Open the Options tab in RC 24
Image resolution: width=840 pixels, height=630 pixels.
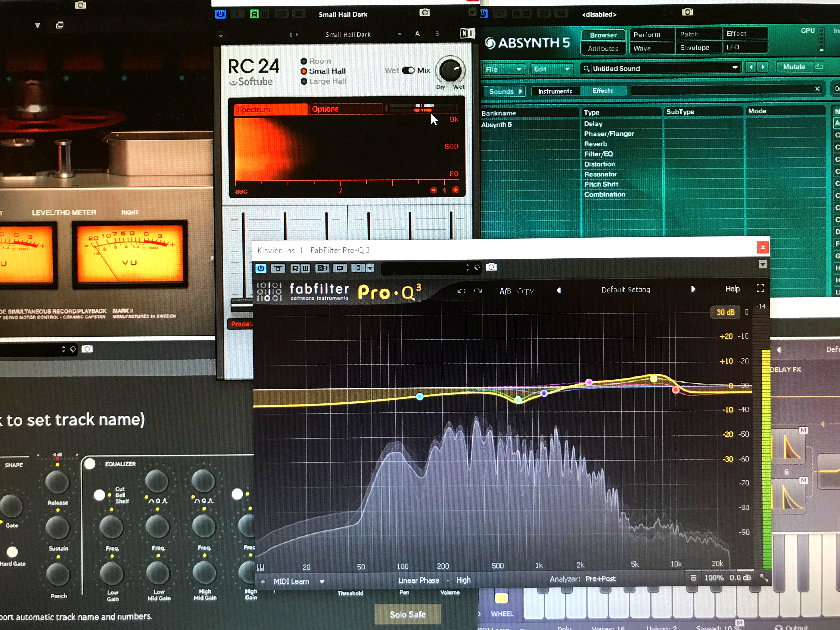point(345,109)
